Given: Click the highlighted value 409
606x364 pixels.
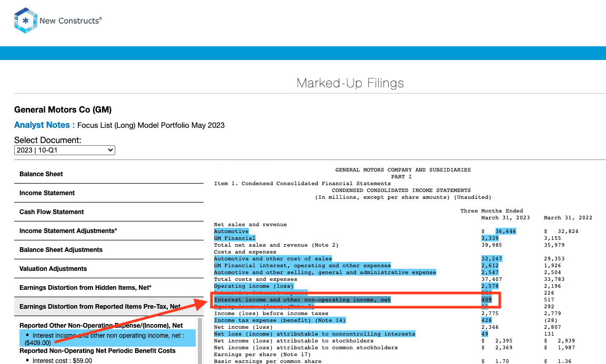Looking at the screenshot, I should click(487, 299).
